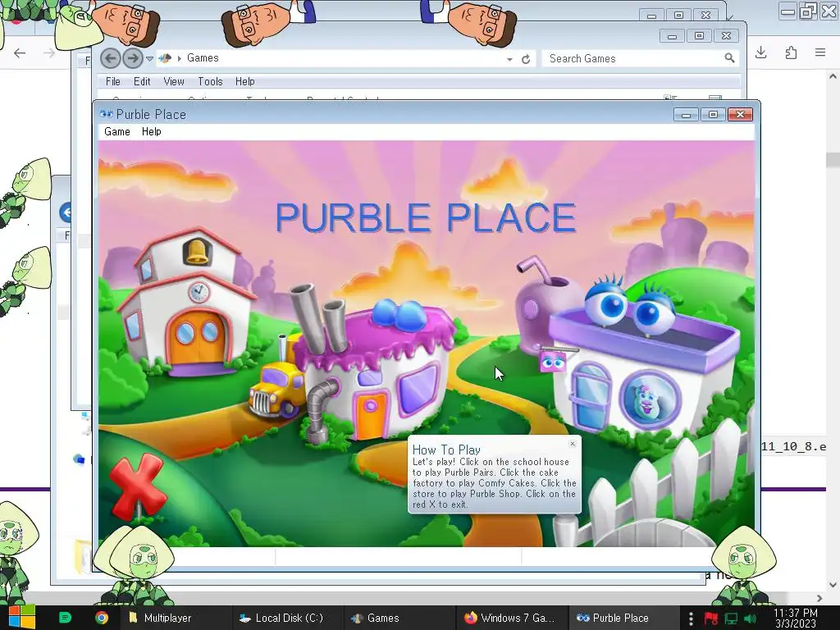Dismiss the How To Play tooltip

[572, 444]
